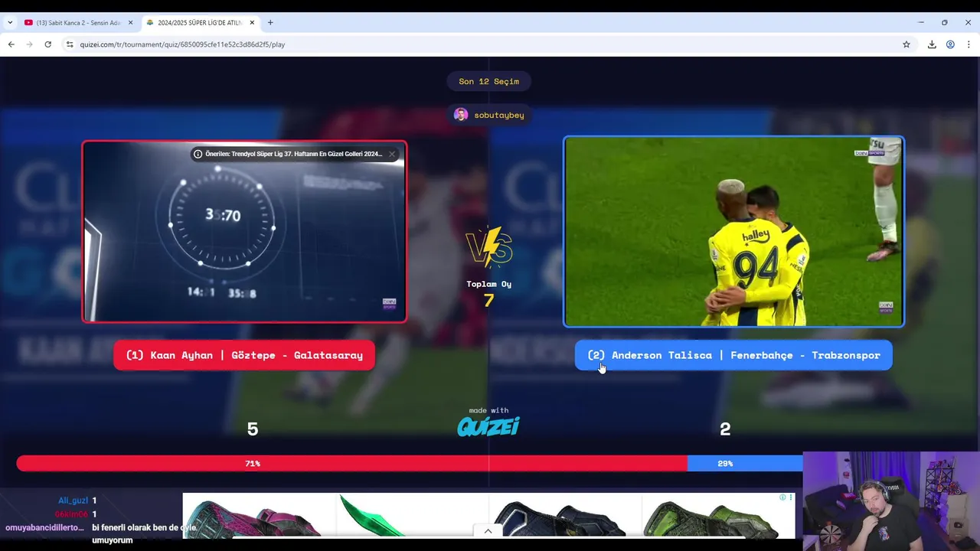This screenshot has width=980, height=551.
Task: Vote for Kaan Ayhan Göztepe - Galatasaray
Action: coord(244,355)
